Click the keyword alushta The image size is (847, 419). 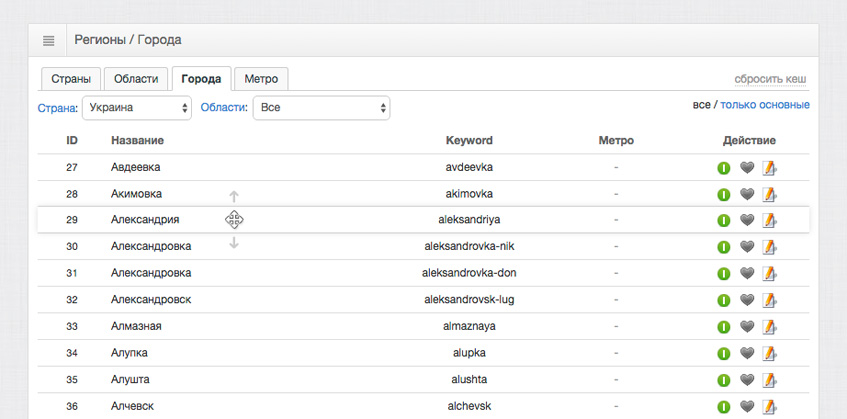click(x=469, y=380)
